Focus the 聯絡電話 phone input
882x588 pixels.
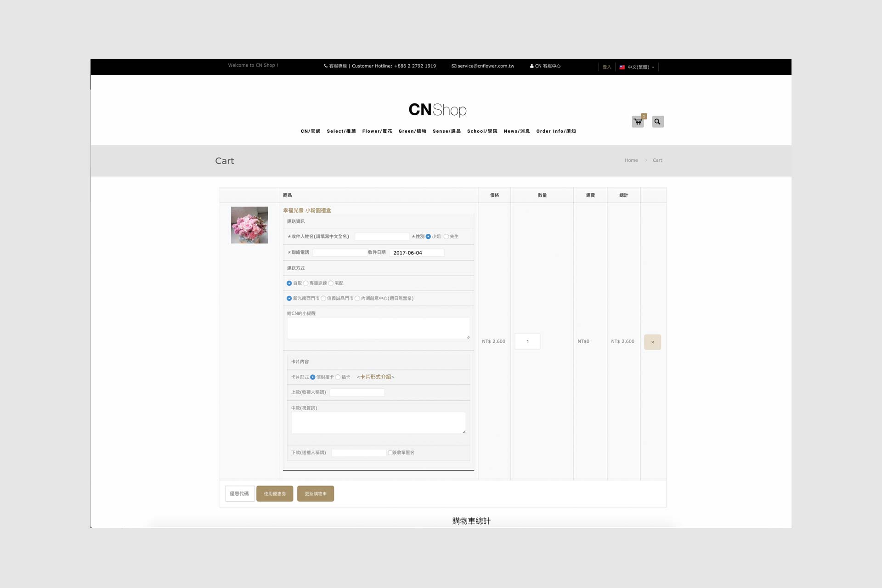coord(339,253)
